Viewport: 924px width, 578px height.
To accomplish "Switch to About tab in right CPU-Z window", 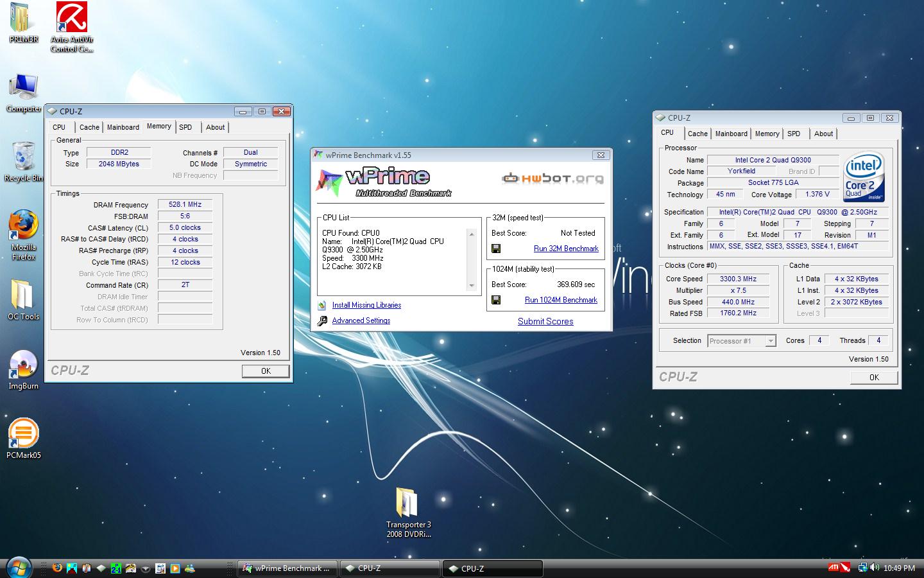I will point(823,134).
